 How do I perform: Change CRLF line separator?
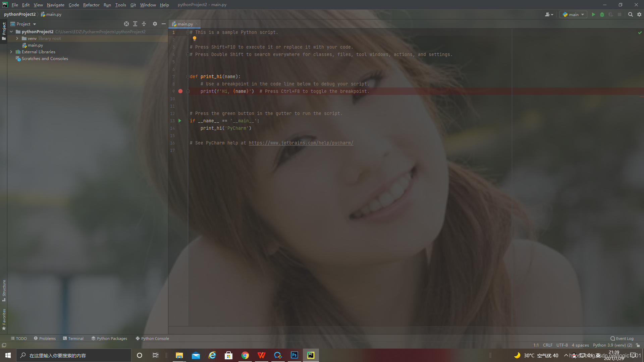[x=548, y=345]
